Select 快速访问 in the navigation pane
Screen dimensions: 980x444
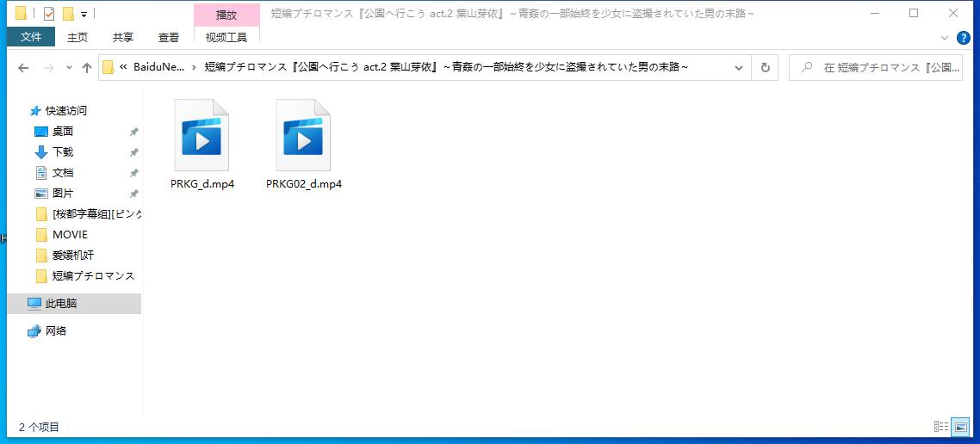[x=66, y=110]
